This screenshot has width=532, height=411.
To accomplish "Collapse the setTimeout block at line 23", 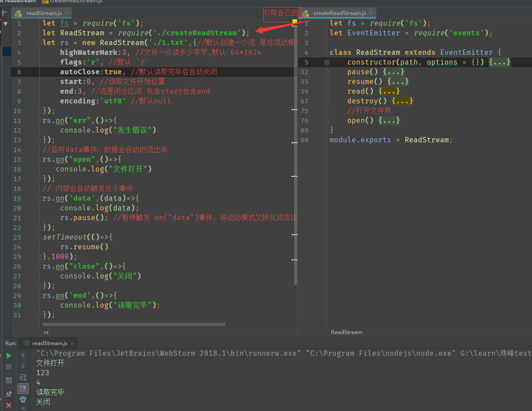I will (39, 237).
